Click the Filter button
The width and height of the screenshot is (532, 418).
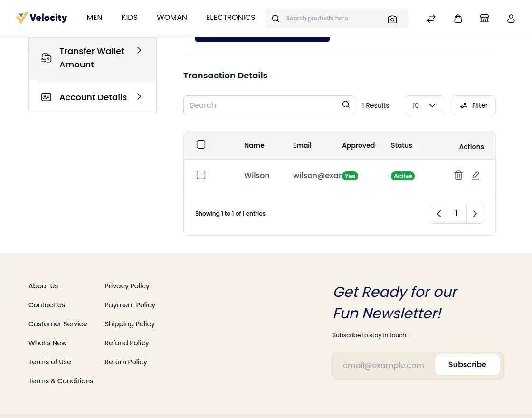(x=474, y=105)
